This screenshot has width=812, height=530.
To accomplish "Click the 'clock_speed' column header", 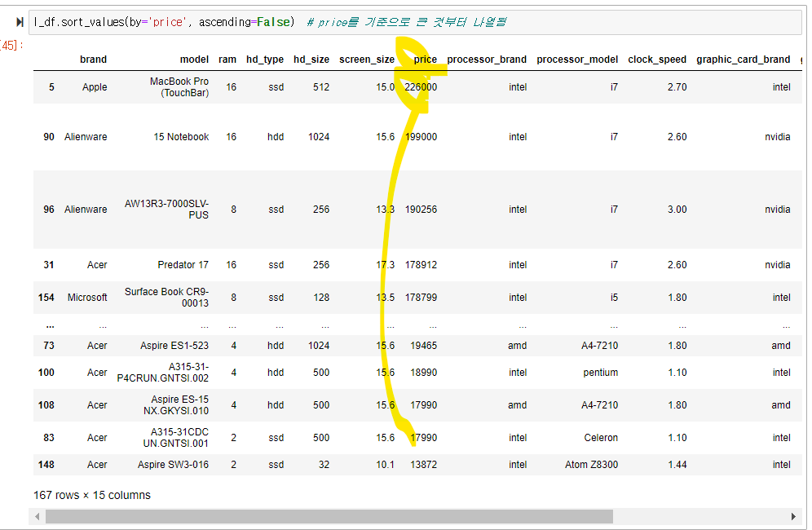I will click(657, 60).
